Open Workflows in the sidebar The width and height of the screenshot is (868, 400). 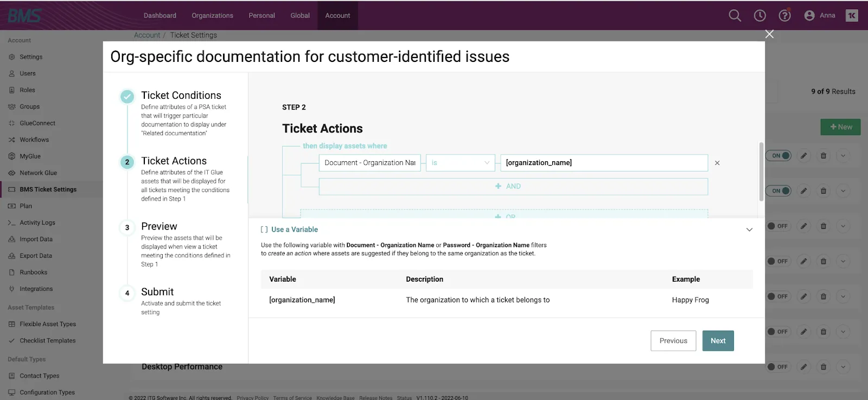(x=34, y=140)
